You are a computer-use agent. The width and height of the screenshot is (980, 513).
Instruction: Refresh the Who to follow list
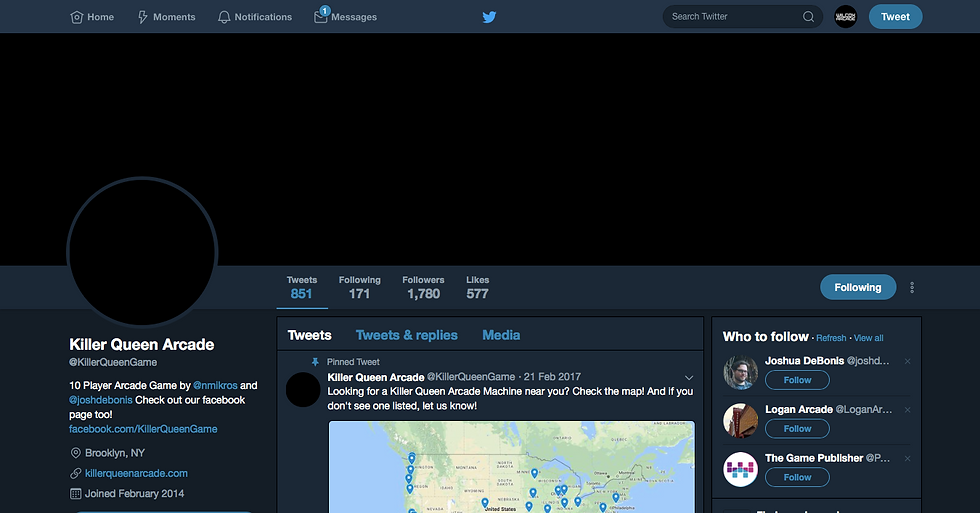coord(831,338)
